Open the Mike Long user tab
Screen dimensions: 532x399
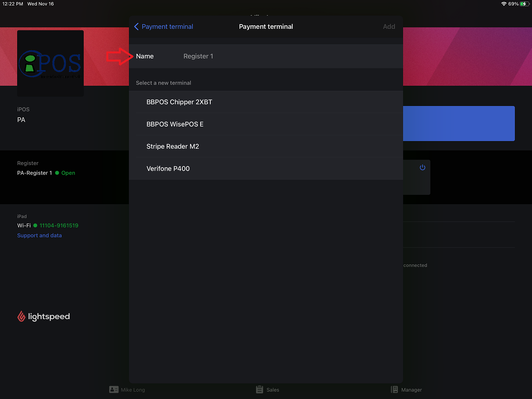127,390
